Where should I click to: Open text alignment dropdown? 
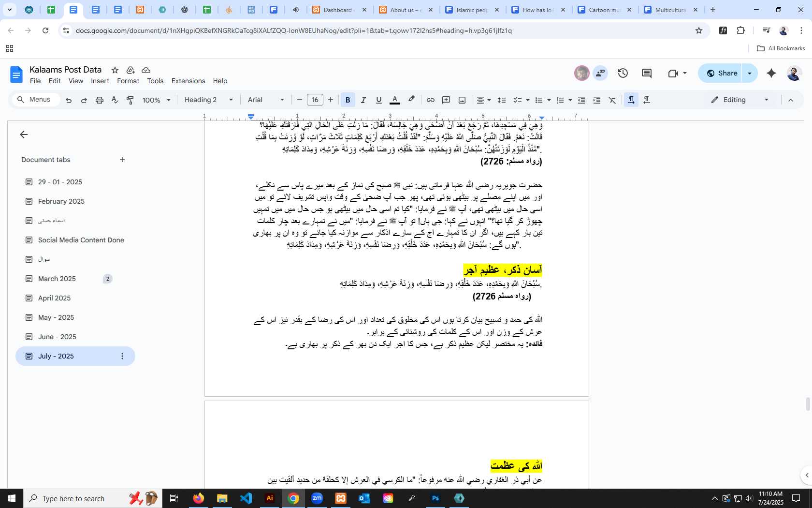click(x=484, y=100)
